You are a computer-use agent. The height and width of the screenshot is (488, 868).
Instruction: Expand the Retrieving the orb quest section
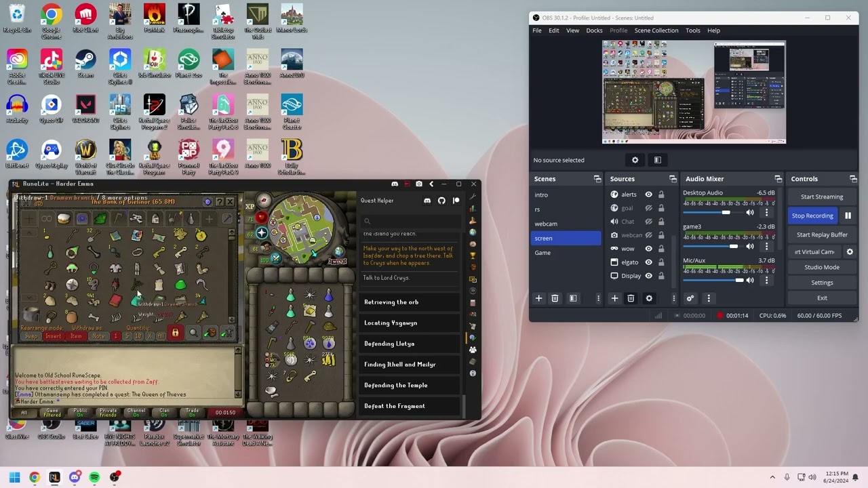coord(410,302)
